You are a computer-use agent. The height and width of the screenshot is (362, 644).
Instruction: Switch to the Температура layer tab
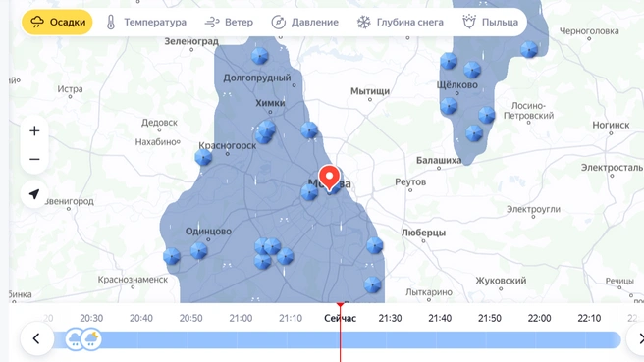tap(146, 22)
